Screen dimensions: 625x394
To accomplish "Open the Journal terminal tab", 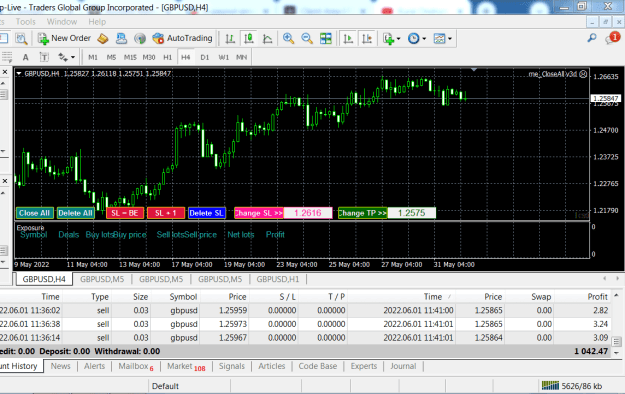I will (x=403, y=366).
